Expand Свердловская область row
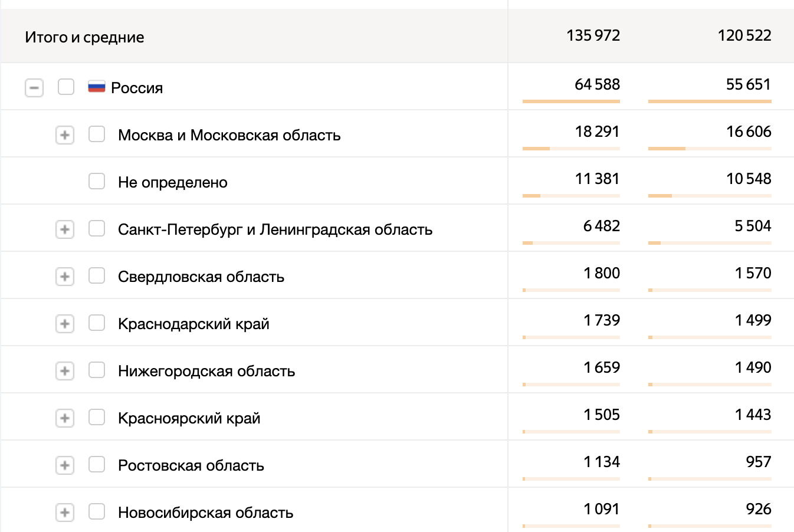This screenshot has width=794, height=532. 65,277
